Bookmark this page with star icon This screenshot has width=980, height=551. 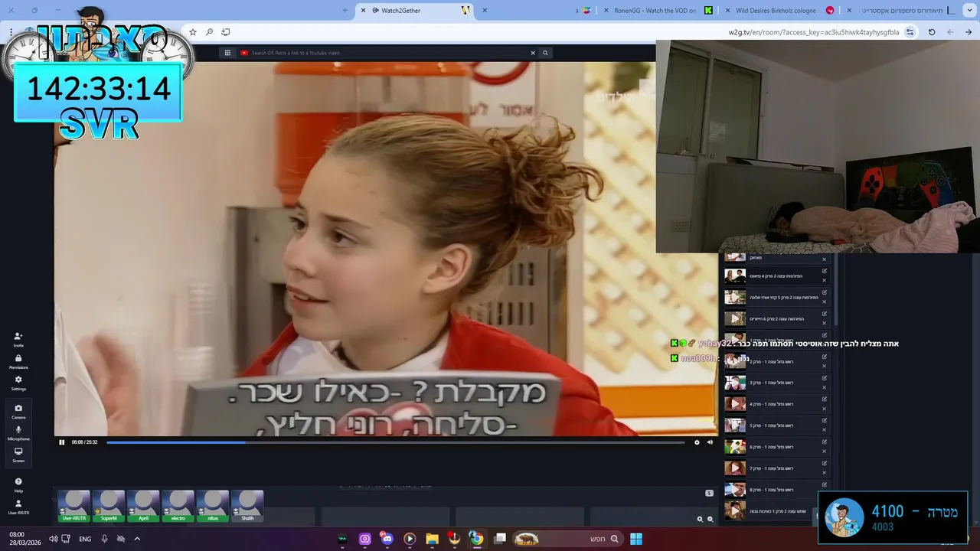(x=193, y=32)
